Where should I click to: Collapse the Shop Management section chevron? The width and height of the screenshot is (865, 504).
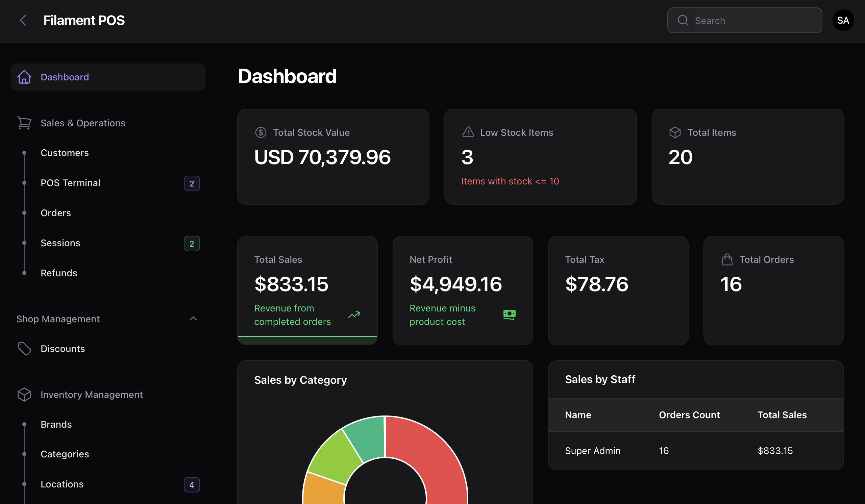pos(193,319)
